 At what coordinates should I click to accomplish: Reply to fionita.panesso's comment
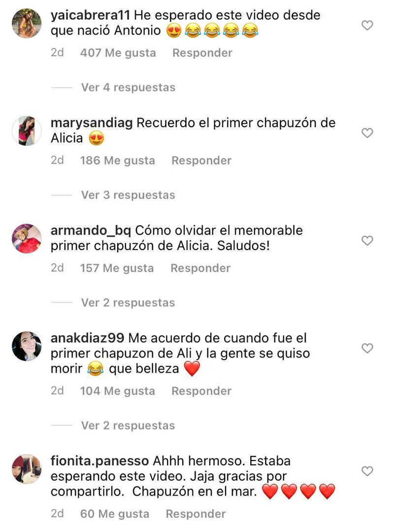pyautogui.click(x=196, y=514)
